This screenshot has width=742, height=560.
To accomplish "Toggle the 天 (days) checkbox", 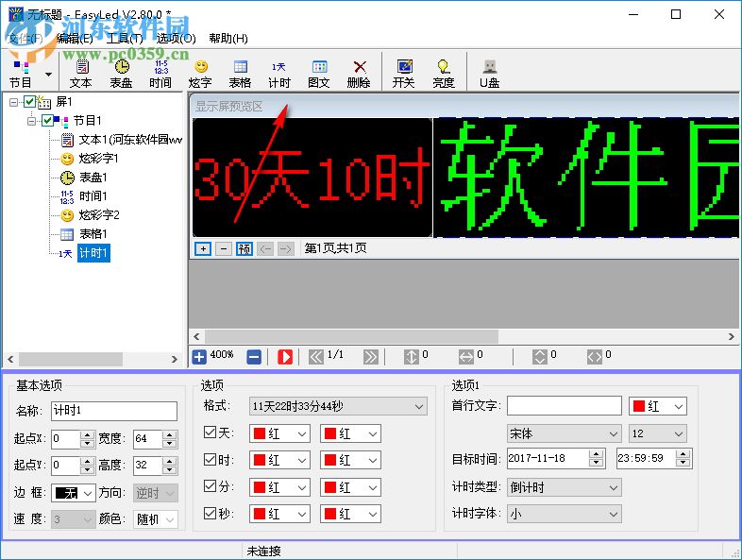I will click(210, 433).
